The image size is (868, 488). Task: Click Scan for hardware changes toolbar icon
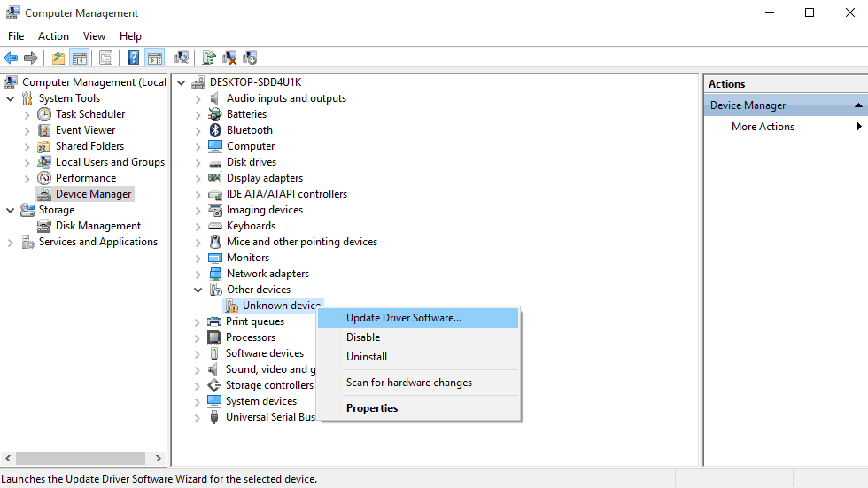point(181,58)
